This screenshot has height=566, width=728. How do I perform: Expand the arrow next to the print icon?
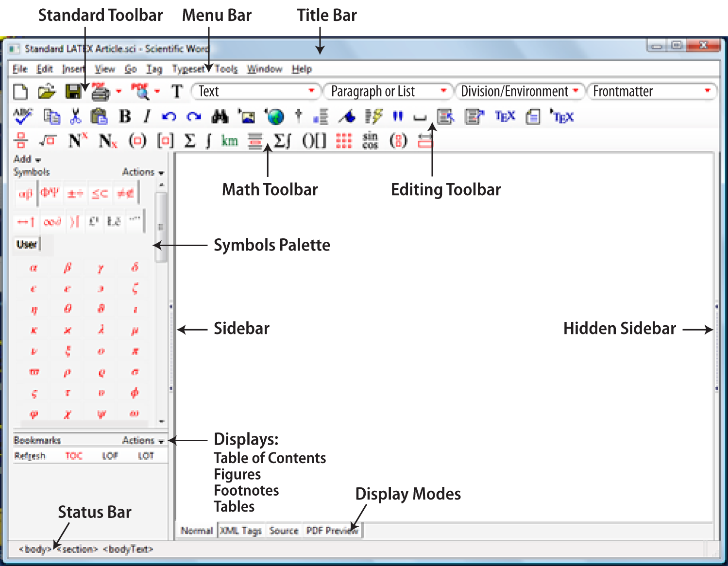[118, 91]
